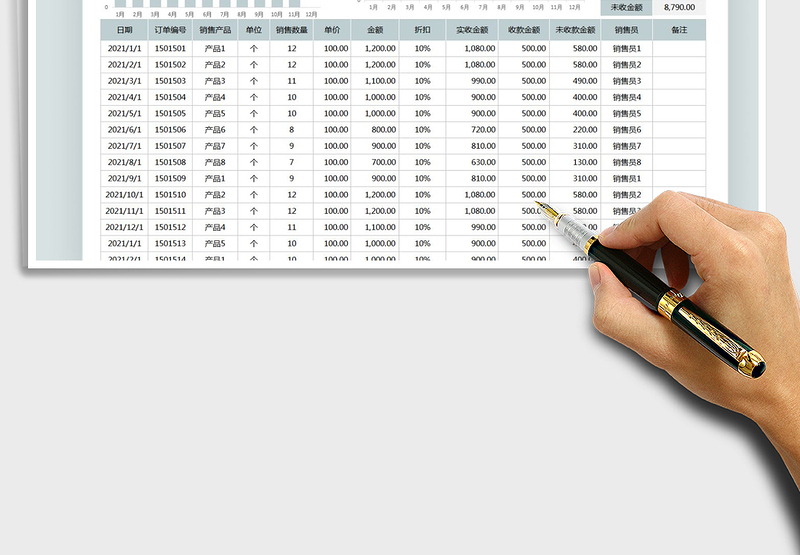
Task: Select the 订单编号 column header
Action: coord(171,31)
